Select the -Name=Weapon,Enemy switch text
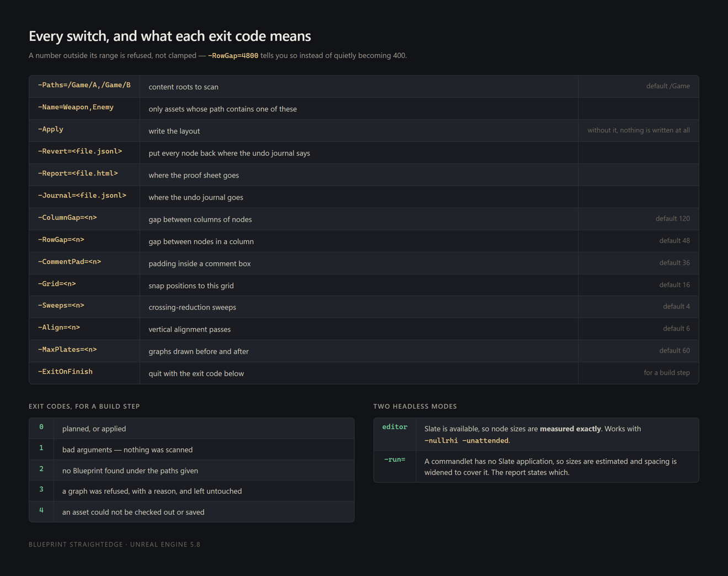This screenshot has height=576, width=728. pyautogui.click(x=76, y=108)
